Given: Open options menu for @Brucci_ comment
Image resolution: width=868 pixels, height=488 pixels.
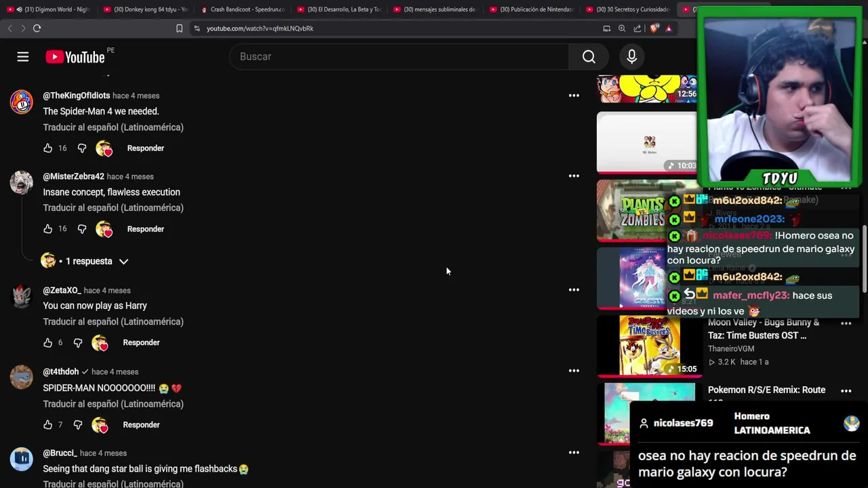Looking at the screenshot, I should pos(574,453).
